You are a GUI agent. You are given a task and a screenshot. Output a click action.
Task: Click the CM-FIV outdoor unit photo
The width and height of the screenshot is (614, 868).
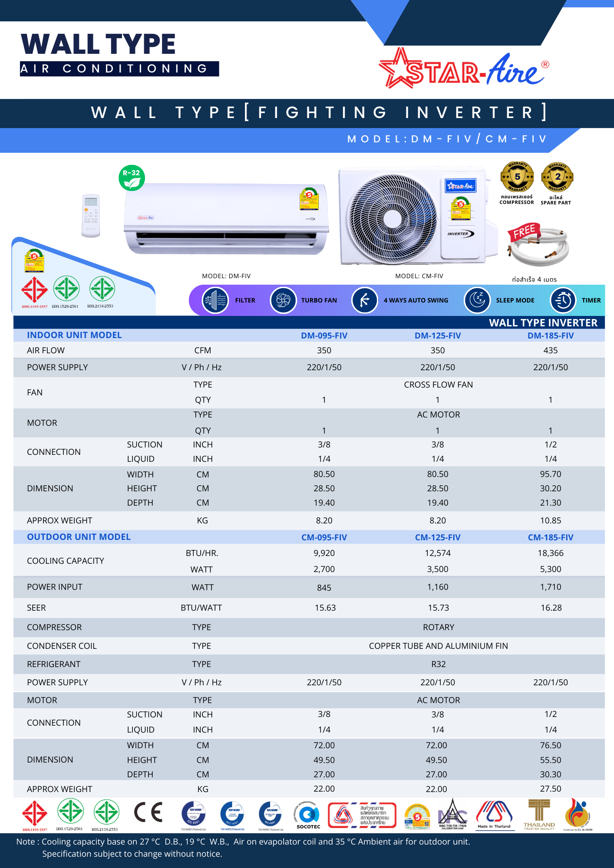[x=418, y=215]
